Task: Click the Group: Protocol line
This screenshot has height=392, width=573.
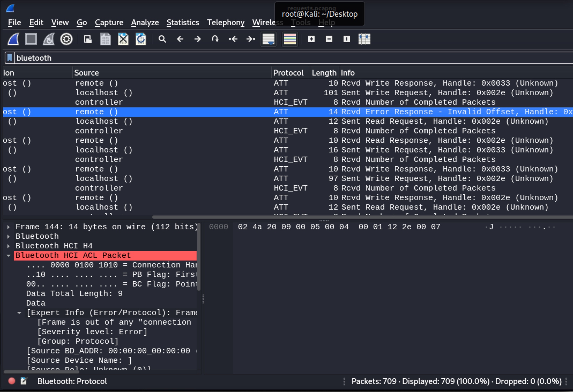Action: [x=78, y=341]
